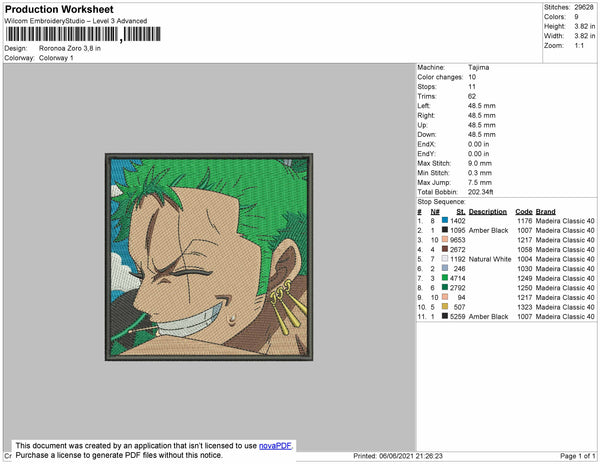Image resolution: width=600 pixels, height=464 pixels.
Task: Click the 'Description' column header
Action: [x=488, y=212]
